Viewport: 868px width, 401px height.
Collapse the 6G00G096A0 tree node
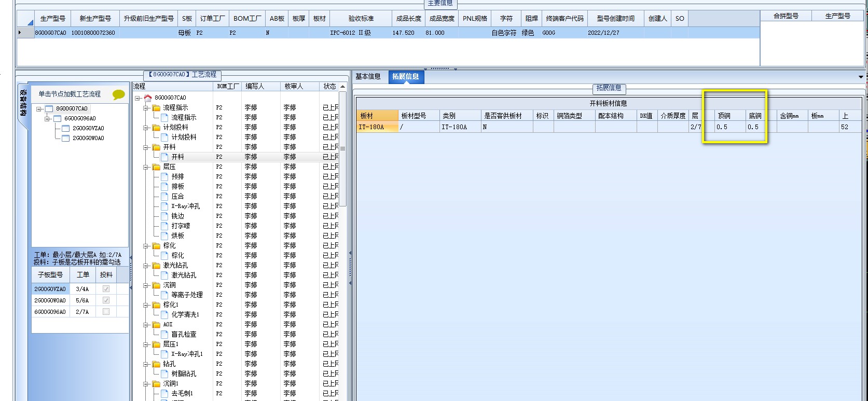coord(47,119)
